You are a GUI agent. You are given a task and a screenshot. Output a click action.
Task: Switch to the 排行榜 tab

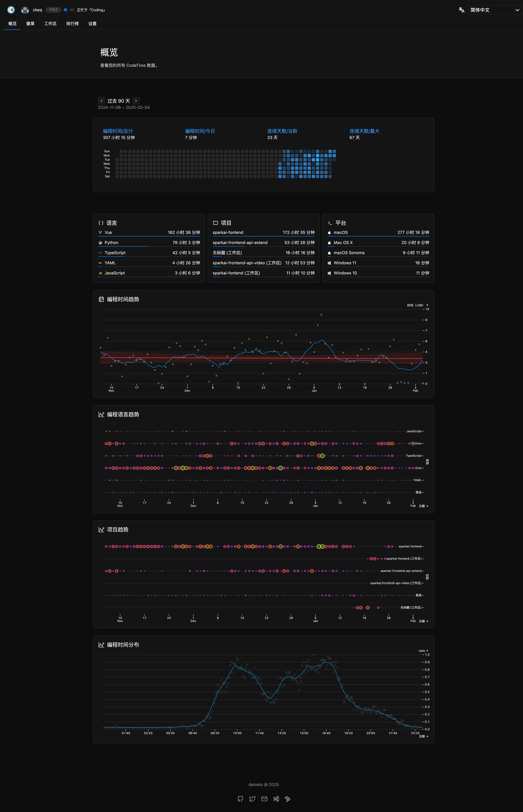tap(72, 23)
